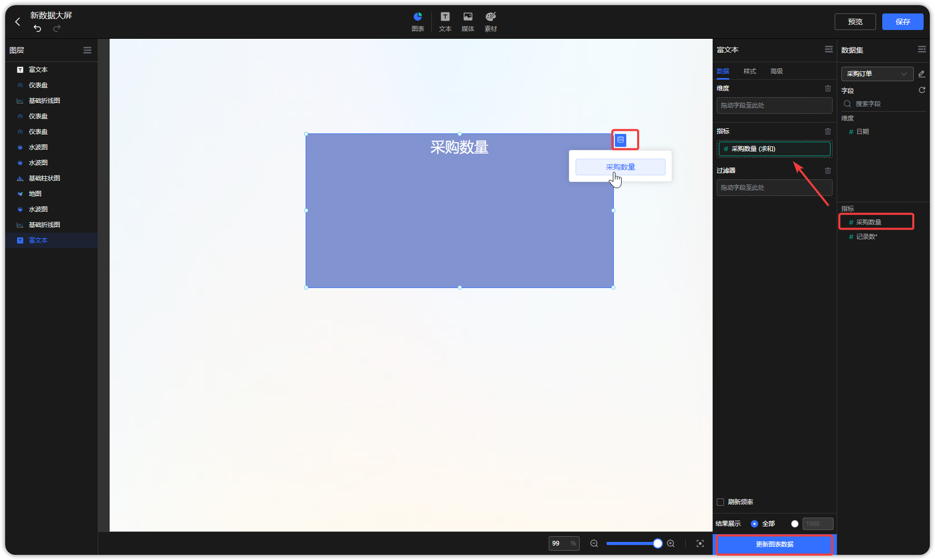
Task: Switch to the 数据 tab
Action: point(723,71)
